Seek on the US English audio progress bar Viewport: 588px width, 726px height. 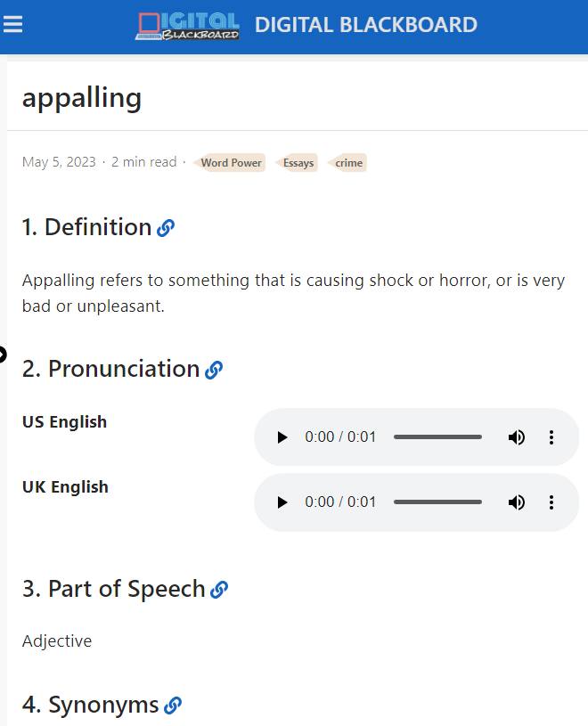pyautogui.click(x=437, y=437)
